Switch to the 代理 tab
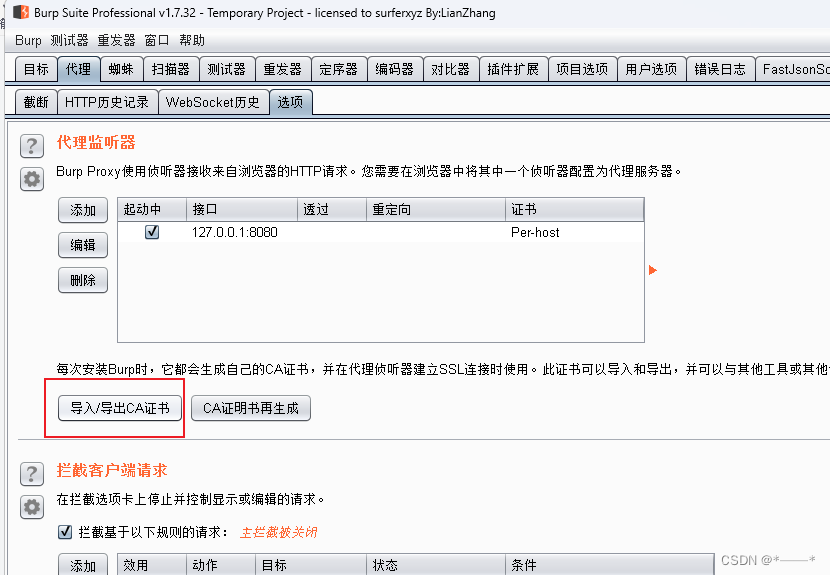Viewport: 830px width, 575px height. tap(78, 69)
